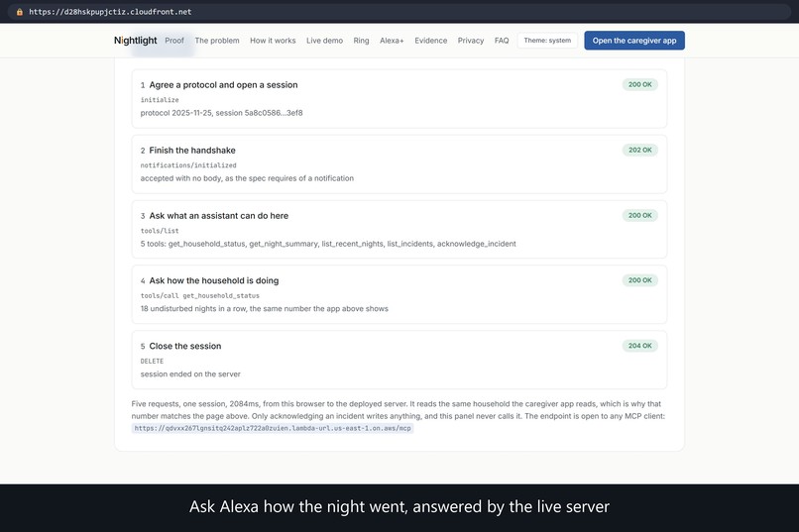The image size is (799, 532).
Task: Click the 202 OK badge on handshake step
Action: 640,150
